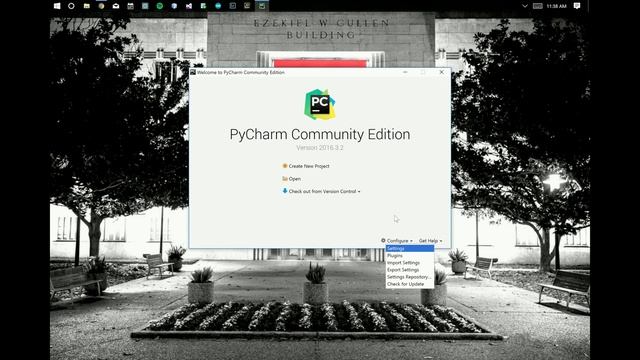
Task: Click the gear icon beside Configure
Action: 383,240
